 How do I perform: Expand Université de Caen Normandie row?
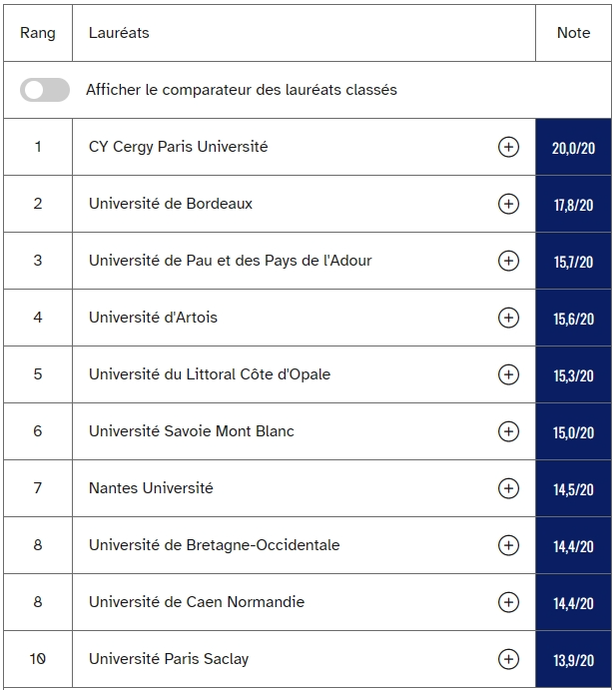[508, 602]
